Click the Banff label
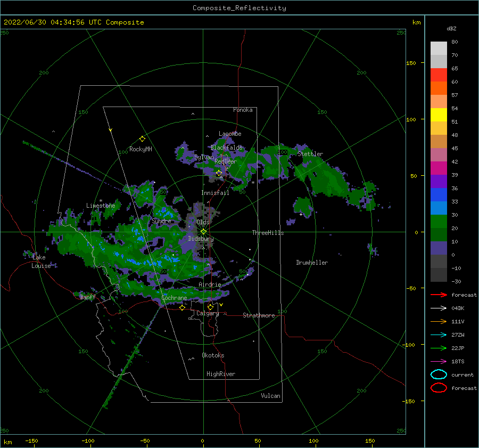 point(88,297)
